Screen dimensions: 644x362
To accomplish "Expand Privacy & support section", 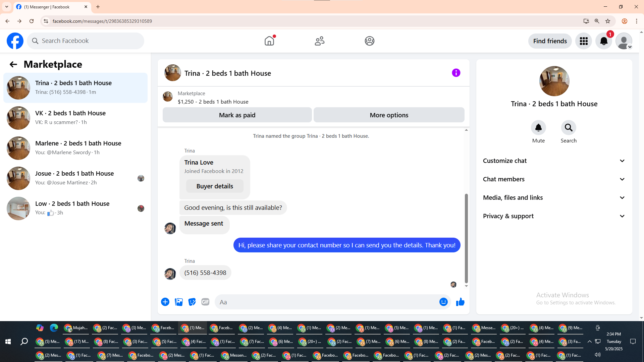I will [554, 216].
